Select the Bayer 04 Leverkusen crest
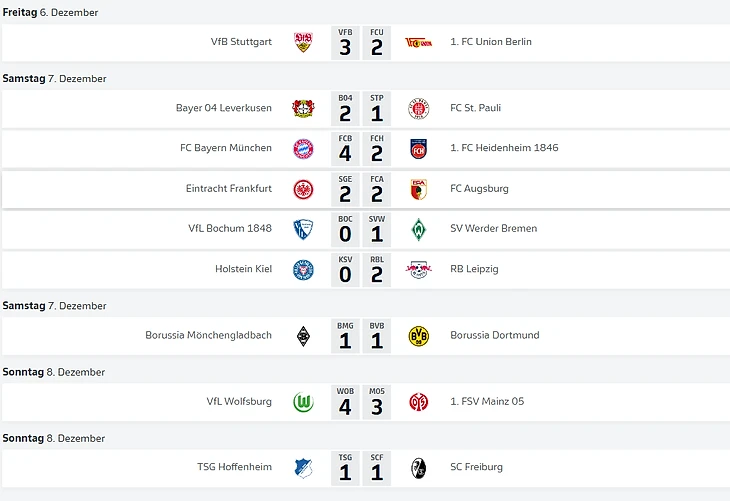 click(303, 108)
